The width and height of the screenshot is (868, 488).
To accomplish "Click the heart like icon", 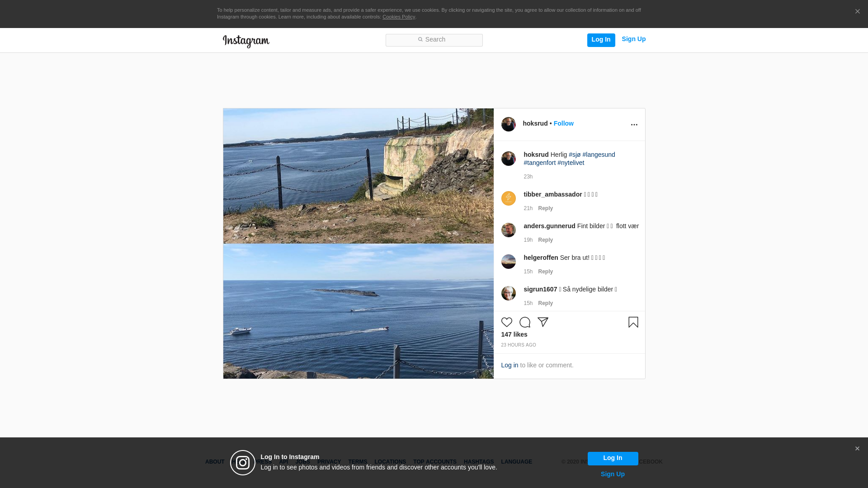I will 506,322.
